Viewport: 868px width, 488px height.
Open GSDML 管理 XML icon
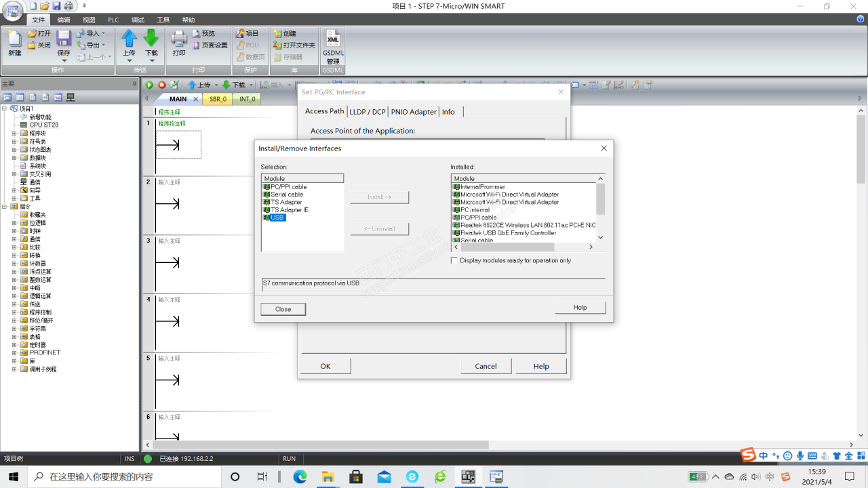333,37
